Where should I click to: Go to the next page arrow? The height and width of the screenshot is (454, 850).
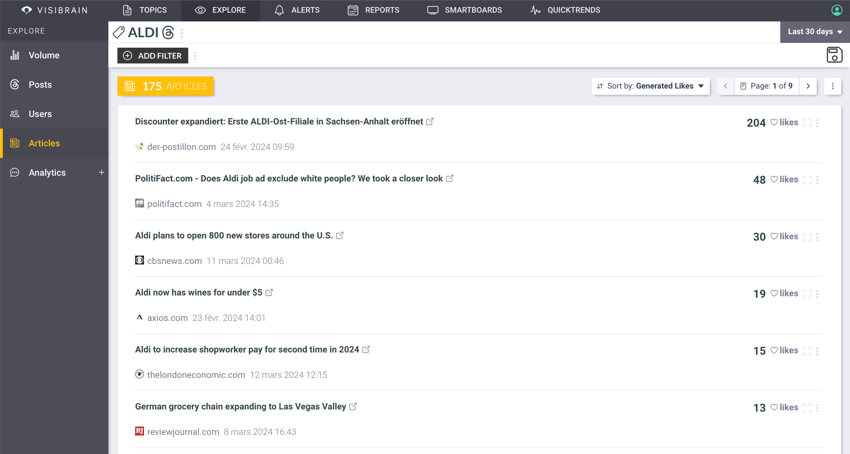coord(808,86)
